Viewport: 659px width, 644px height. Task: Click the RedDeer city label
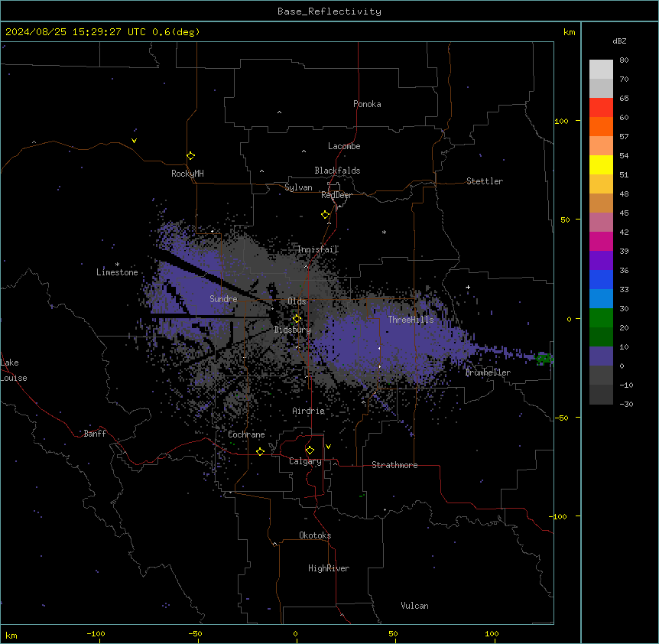click(336, 195)
